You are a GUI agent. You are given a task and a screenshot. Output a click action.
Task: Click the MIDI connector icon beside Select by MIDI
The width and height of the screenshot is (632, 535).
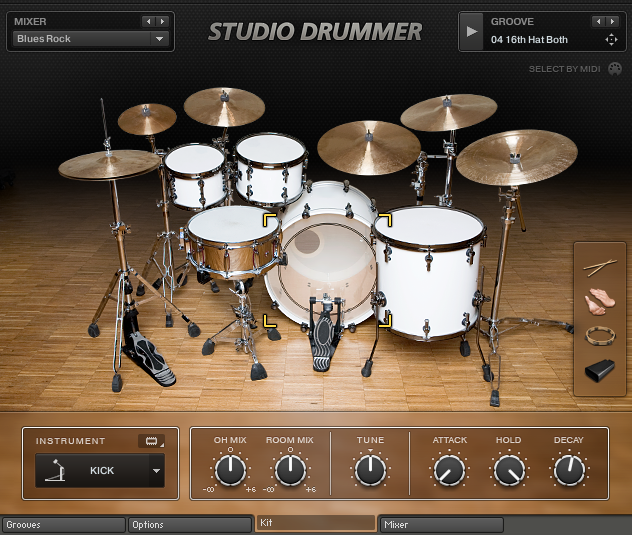[x=614, y=69]
